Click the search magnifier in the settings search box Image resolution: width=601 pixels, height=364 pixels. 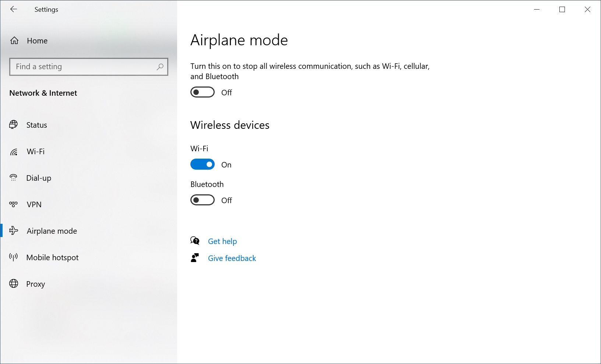[160, 67]
